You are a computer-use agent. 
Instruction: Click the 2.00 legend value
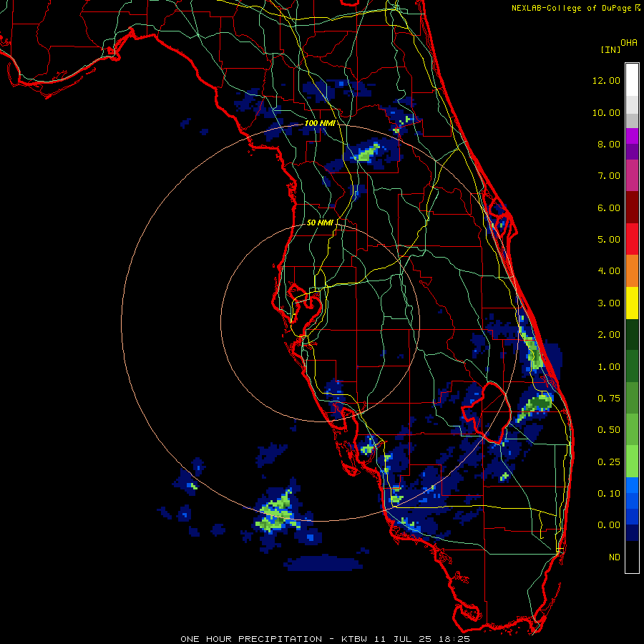click(x=609, y=335)
